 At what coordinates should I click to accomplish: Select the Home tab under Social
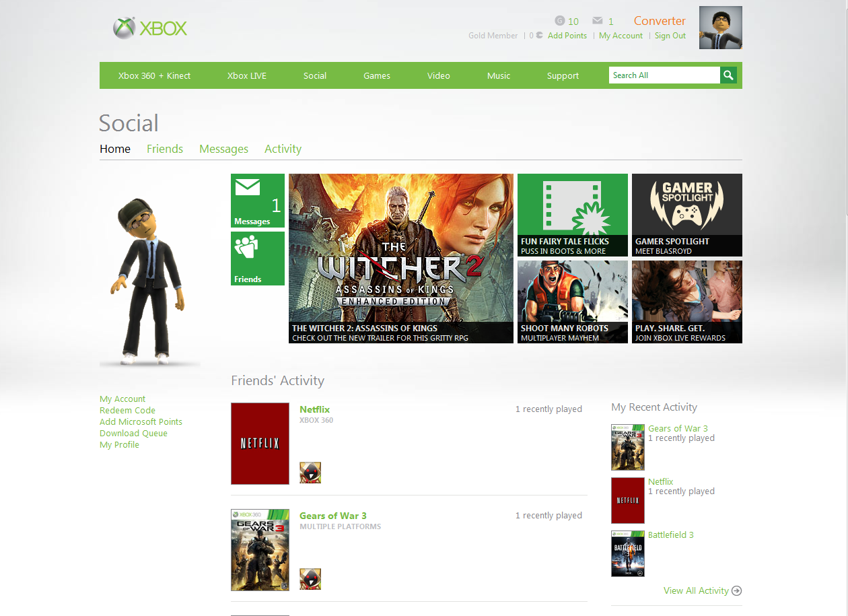tap(115, 149)
